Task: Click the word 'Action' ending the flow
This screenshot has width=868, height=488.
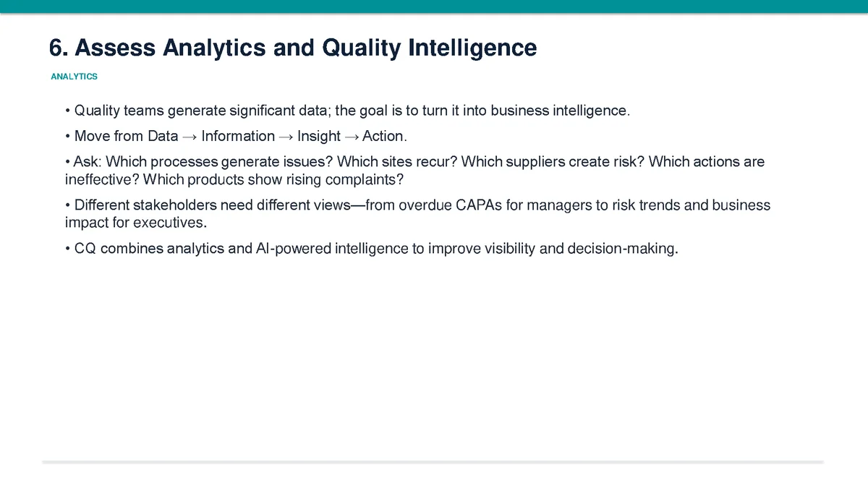Action: [x=382, y=136]
